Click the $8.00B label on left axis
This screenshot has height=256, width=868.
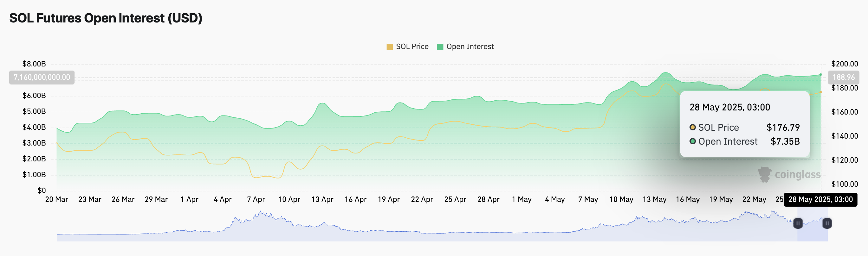pyautogui.click(x=34, y=64)
